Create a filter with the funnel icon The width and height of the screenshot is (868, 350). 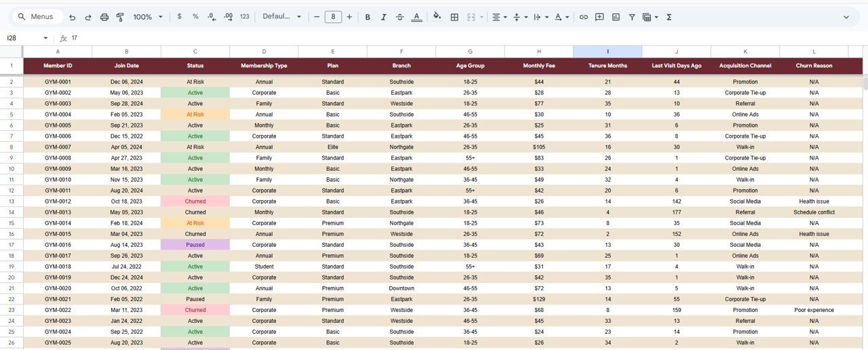pos(632,17)
